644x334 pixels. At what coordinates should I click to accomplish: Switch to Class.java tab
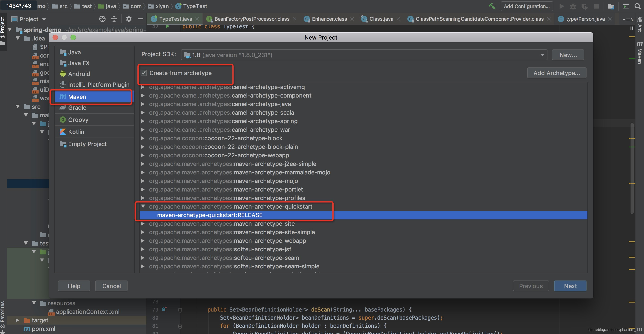[x=381, y=19]
